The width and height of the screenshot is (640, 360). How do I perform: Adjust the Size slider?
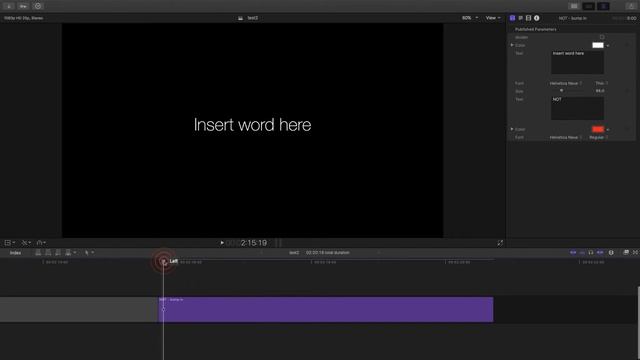tap(562, 91)
